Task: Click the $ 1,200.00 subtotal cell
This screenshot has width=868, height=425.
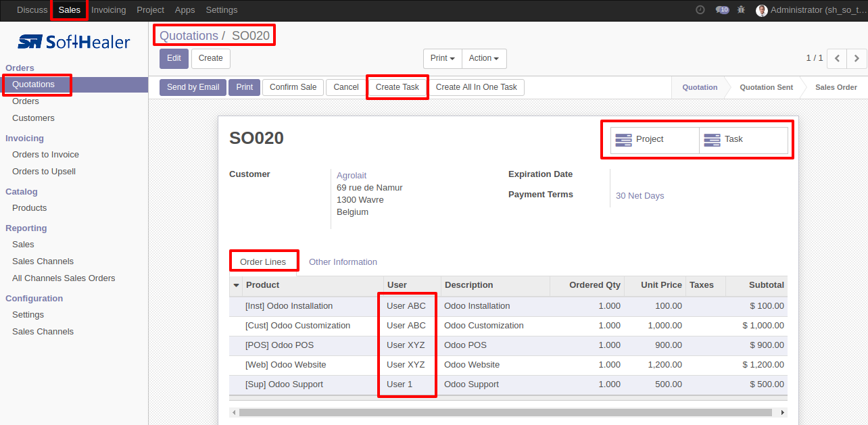Action: pyautogui.click(x=764, y=365)
